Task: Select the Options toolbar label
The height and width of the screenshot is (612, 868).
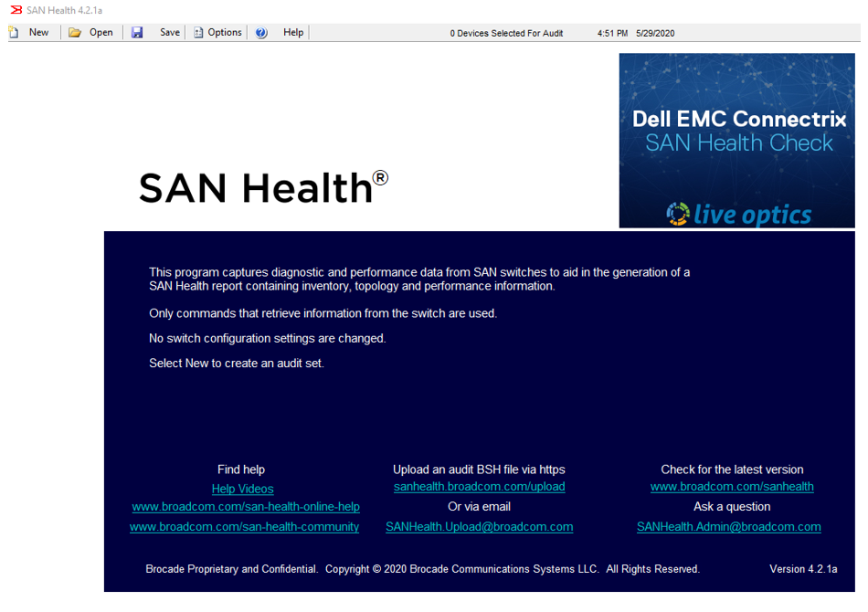Action: tap(225, 32)
